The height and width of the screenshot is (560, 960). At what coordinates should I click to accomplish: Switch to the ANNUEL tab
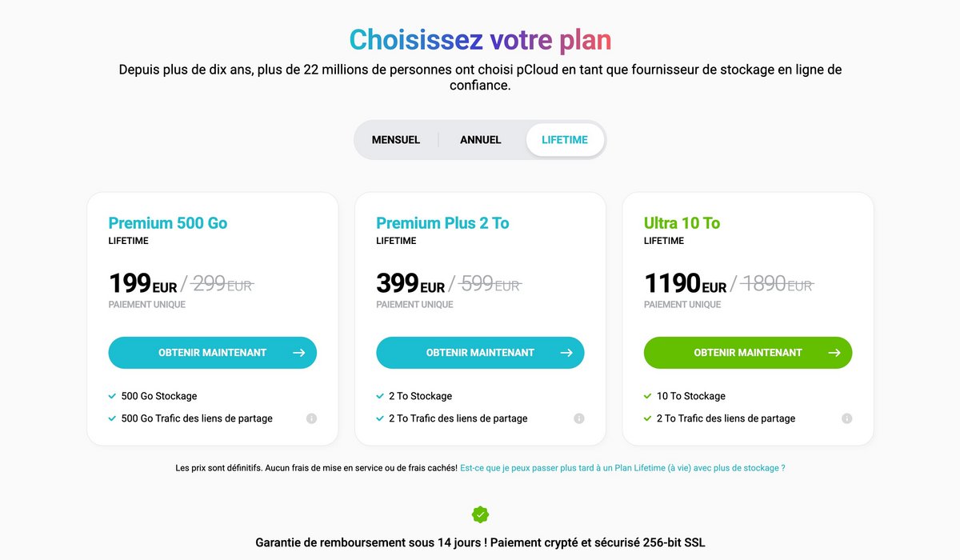click(x=480, y=139)
